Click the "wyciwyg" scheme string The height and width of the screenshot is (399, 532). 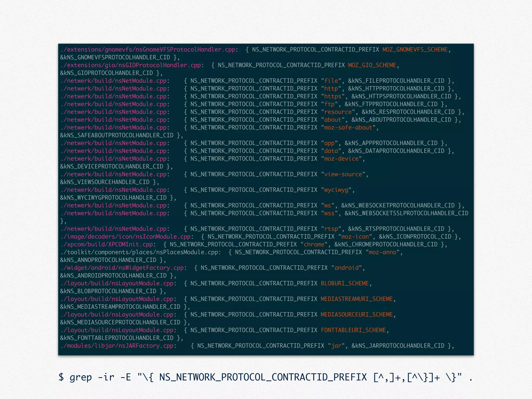(x=336, y=190)
